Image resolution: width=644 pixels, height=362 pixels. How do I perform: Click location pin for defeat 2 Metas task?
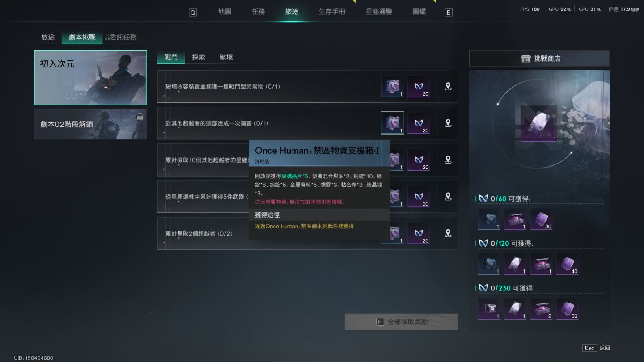coord(448,233)
